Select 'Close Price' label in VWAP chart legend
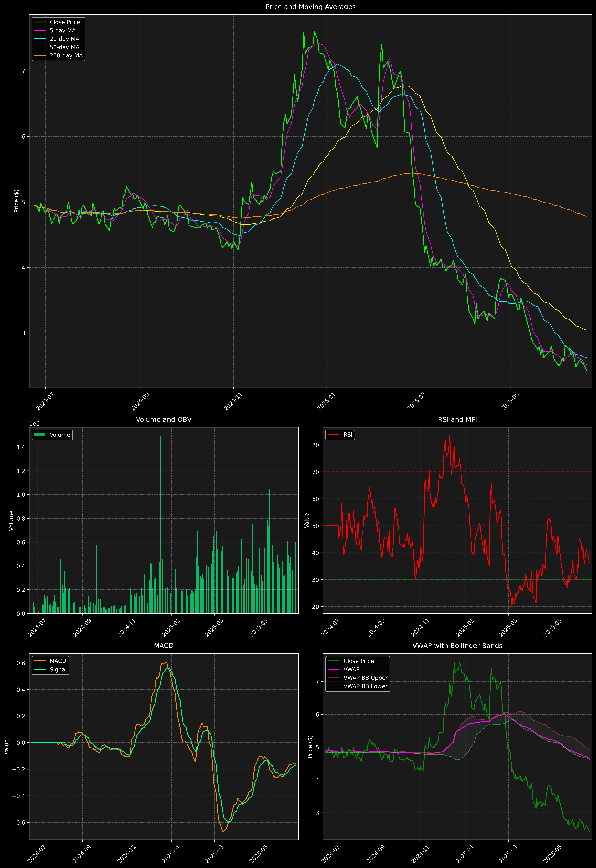596x868 pixels. 359,661
